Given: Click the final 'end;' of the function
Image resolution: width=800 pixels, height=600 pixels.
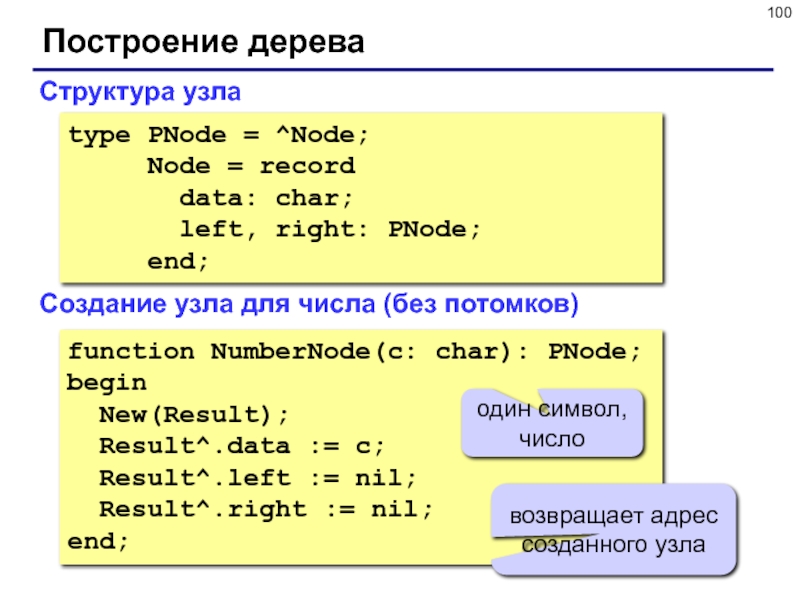Looking at the screenshot, I should pyautogui.click(x=97, y=541).
